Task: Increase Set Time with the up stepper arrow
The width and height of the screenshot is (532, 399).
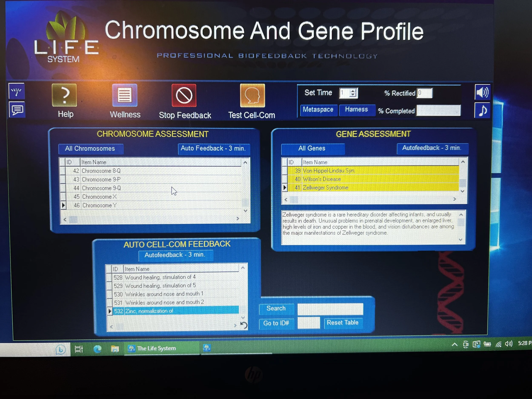Action: (x=353, y=91)
